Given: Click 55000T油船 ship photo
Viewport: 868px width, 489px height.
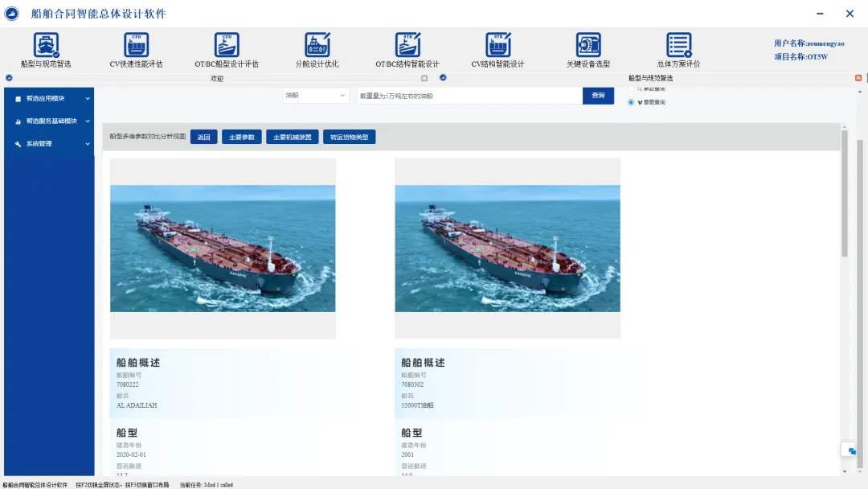Looking at the screenshot, I should coord(508,249).
